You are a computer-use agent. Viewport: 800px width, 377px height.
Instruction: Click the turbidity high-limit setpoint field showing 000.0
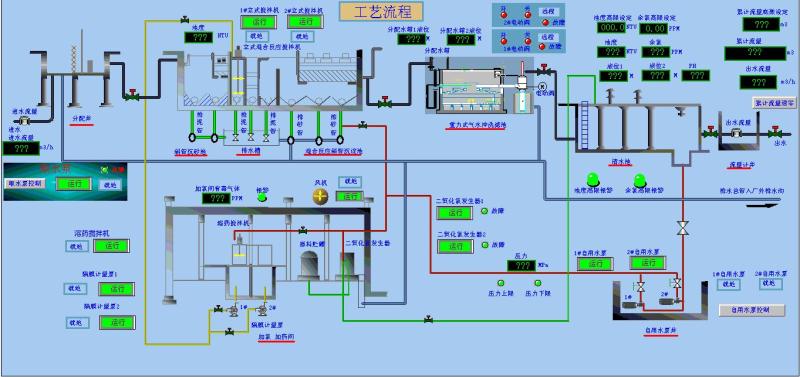pos(611,28)
